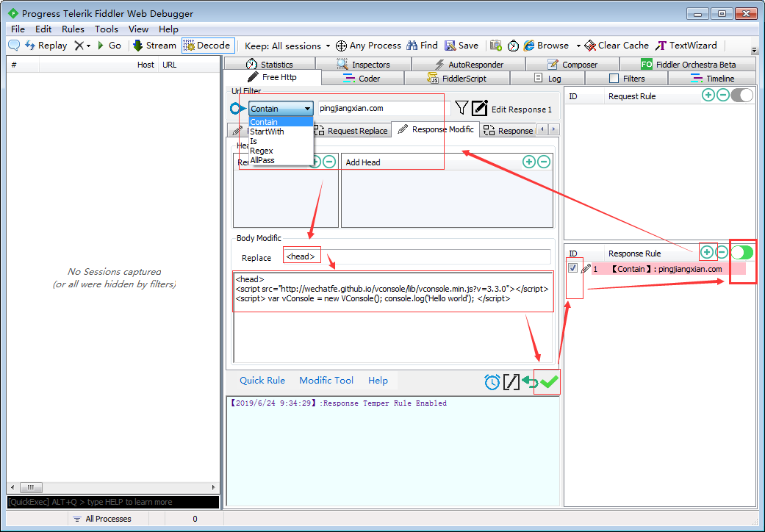Viewport: 765px width, 532px height.
Task: Click the blue alarm clock icon
Action: (x=492, y=382)
